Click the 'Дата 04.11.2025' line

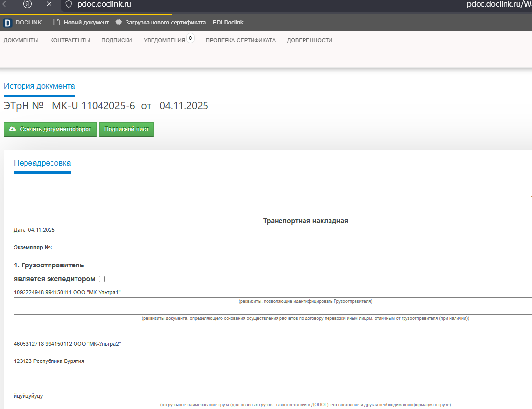[34, 230]
